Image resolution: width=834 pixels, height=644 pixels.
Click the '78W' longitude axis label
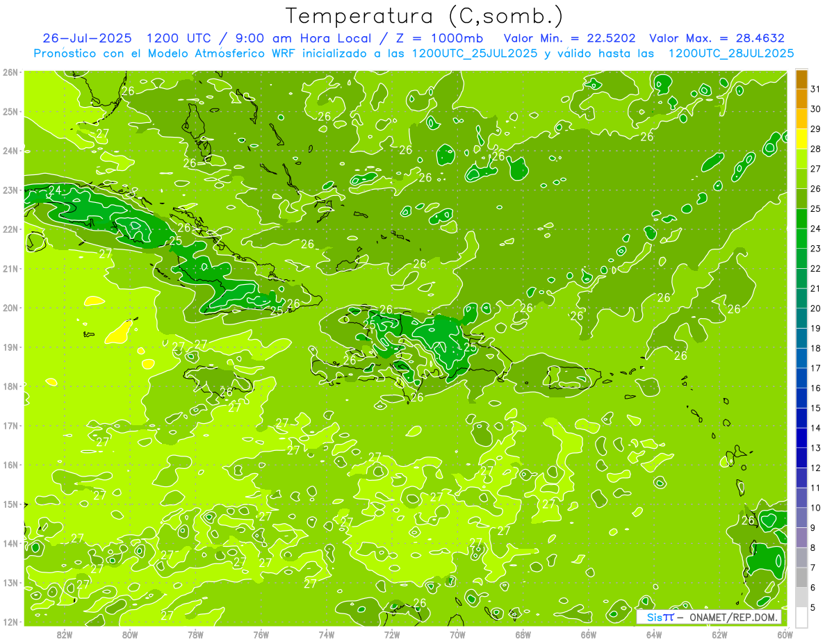point(195,634)
